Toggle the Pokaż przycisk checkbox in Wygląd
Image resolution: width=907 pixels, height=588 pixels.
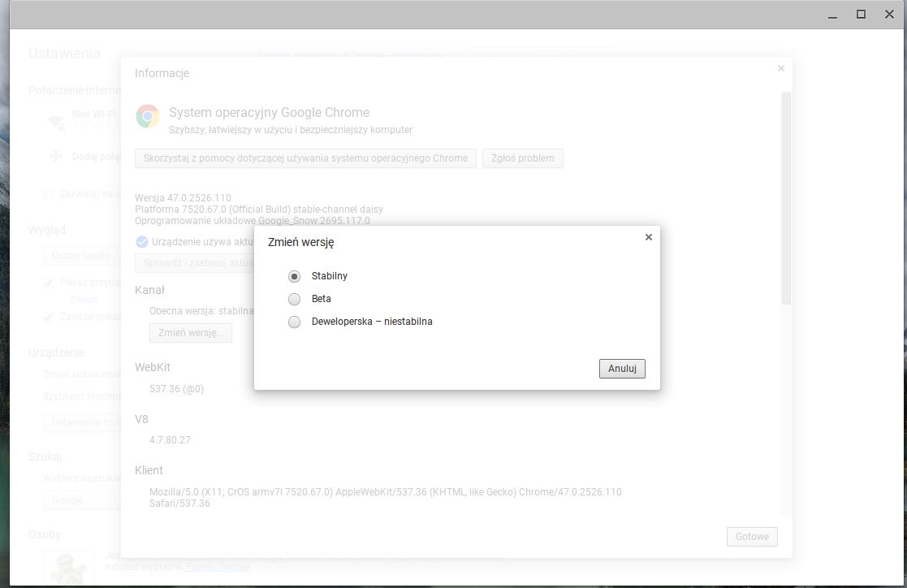tap(49, 283)
